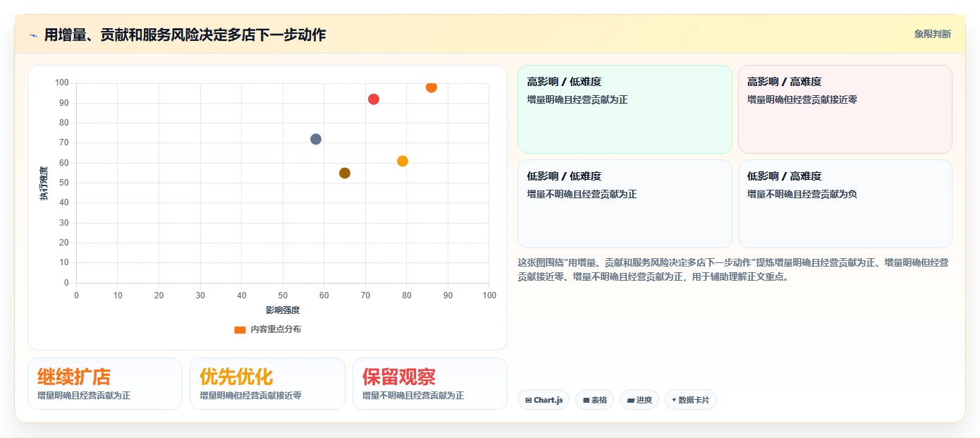
Task: Click the 象限判断 label in header
Action: tap(933, 34)
